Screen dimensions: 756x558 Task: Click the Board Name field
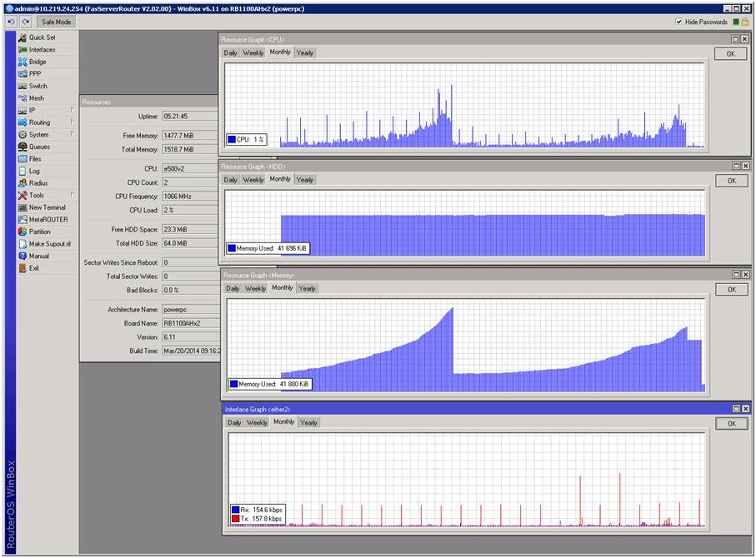[x=189, y=323]
